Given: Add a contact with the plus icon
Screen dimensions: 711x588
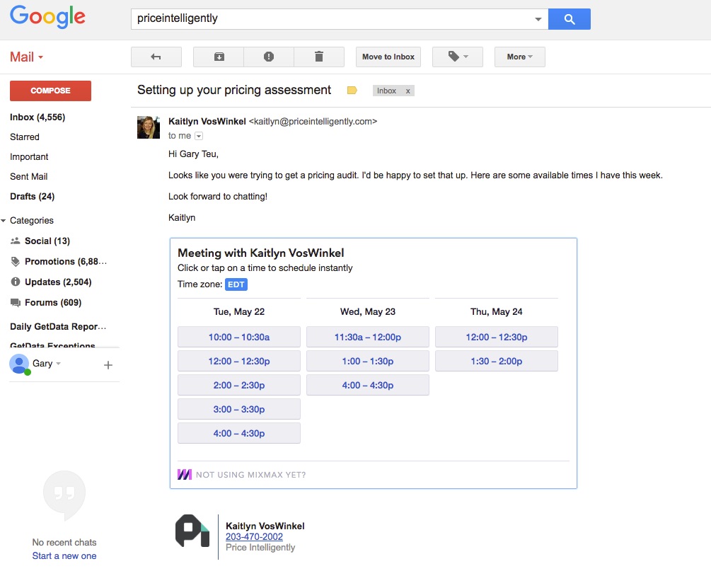Looking at the screenshot, I should (108, 365).
